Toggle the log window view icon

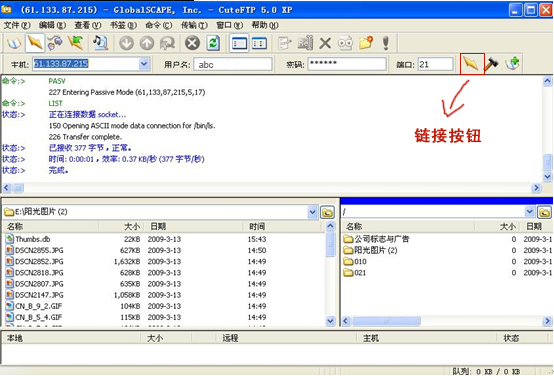point(239,43)
